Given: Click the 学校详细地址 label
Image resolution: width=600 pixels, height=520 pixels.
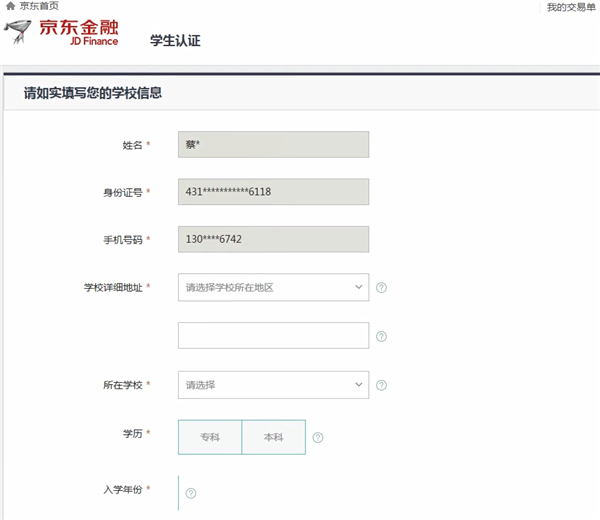Looking at the screenshot, I should pyautogui.click(x=113, y=287).
